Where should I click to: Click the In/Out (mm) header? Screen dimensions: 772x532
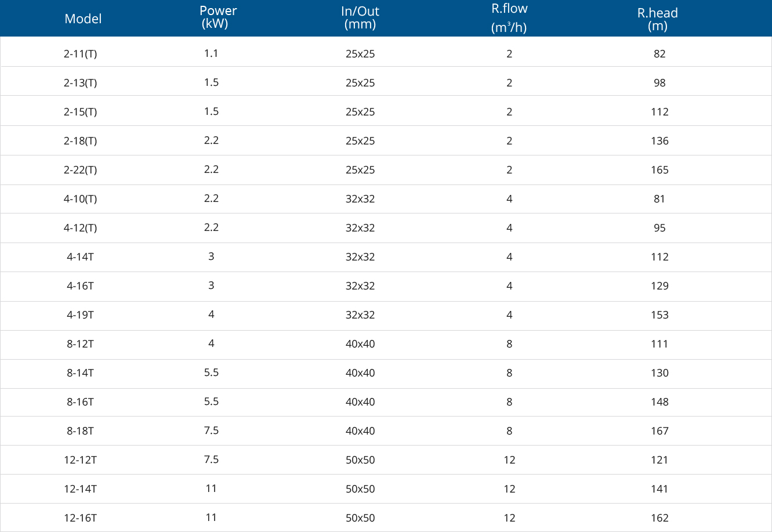(x=360, y=18)
